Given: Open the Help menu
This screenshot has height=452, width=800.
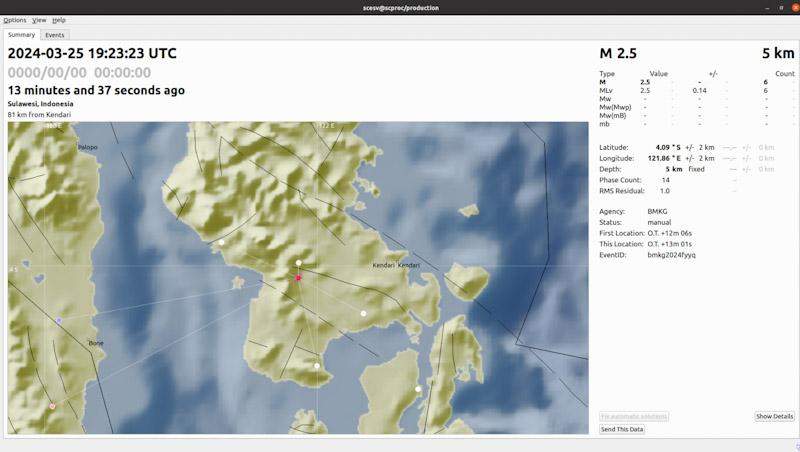Looking at the screenshot, I should click(59, 20).
